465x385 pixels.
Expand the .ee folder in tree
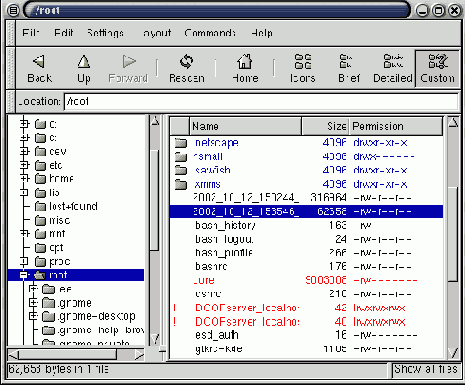(33, 289)
